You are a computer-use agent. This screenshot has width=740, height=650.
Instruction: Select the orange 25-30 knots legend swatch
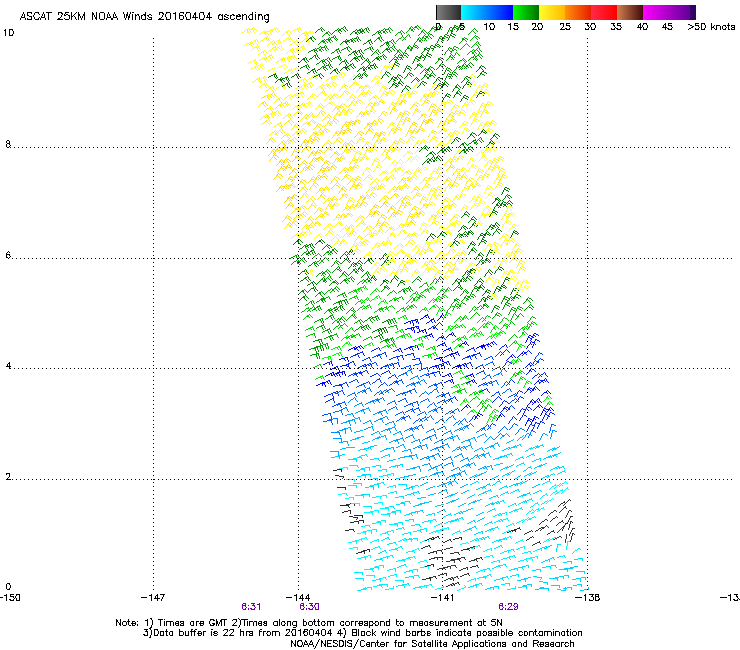578,12
